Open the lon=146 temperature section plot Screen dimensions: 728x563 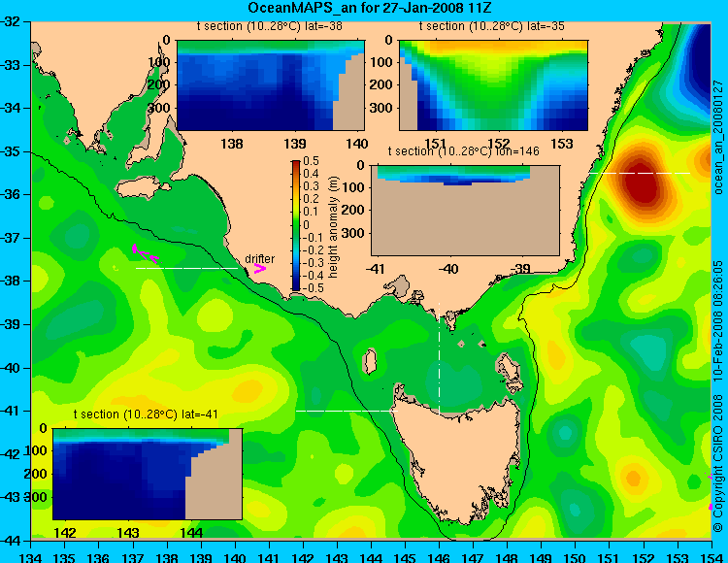tap(466, 211)
